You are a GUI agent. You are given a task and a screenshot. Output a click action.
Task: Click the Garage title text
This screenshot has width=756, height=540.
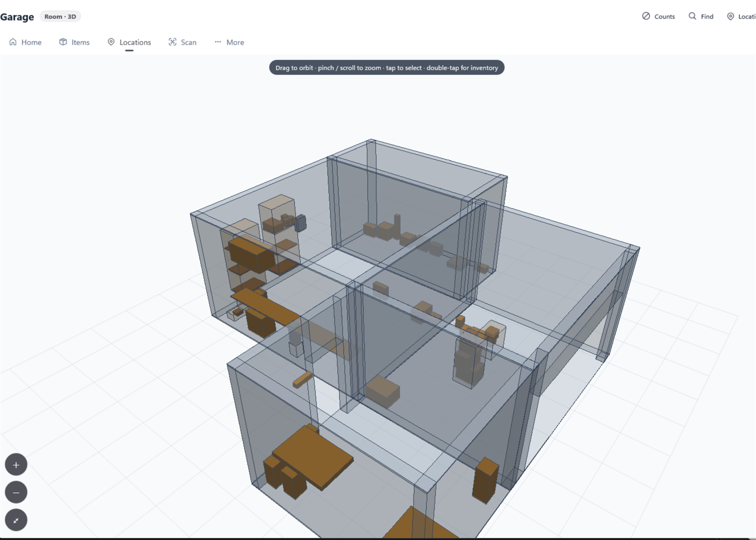point(17,17)
